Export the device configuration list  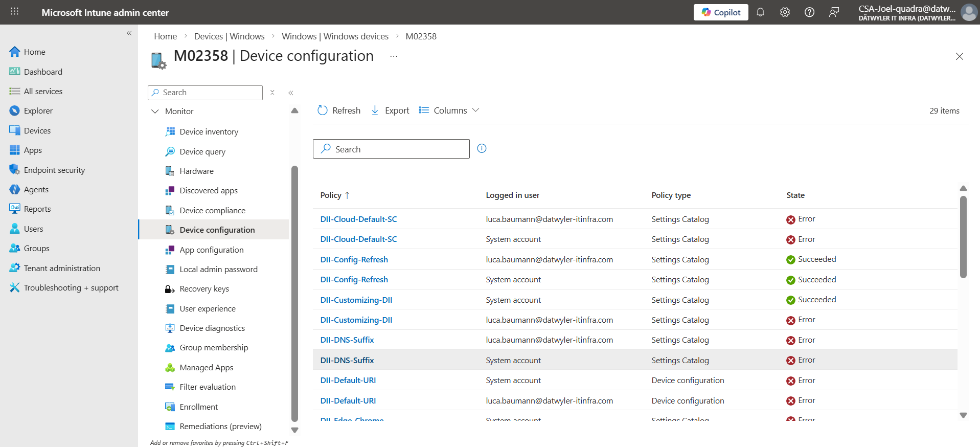(390, 110)
